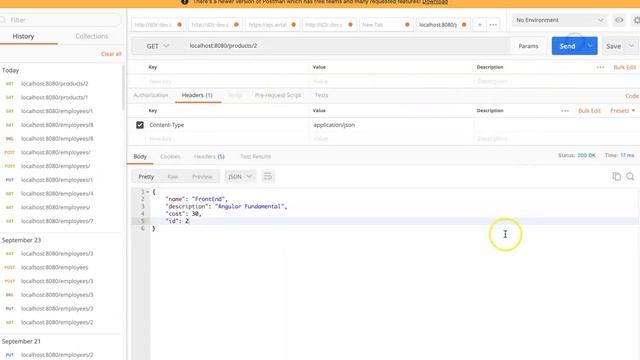Send the request with the Send button
640x360 pixels.
pyautogui.click(x=568, y=46)
